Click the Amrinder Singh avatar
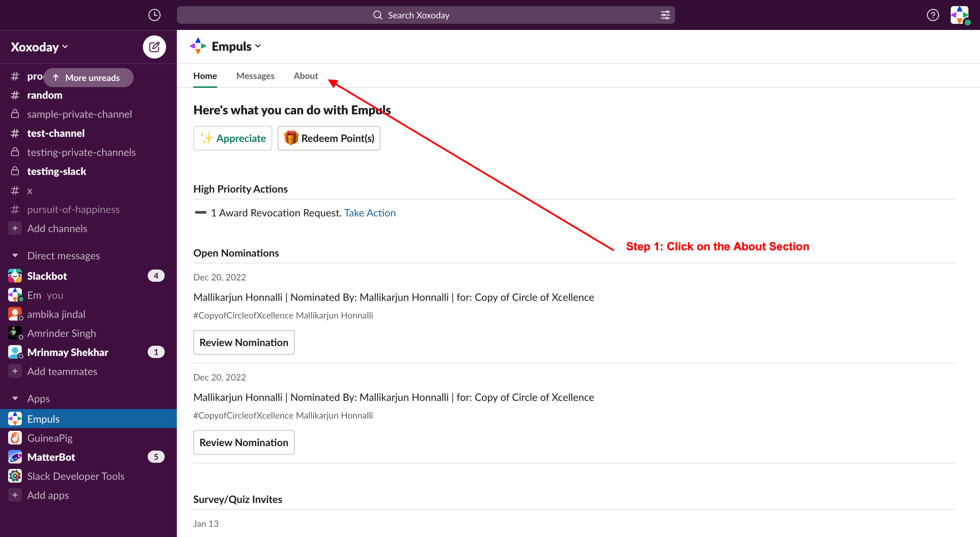 (15, 333)
